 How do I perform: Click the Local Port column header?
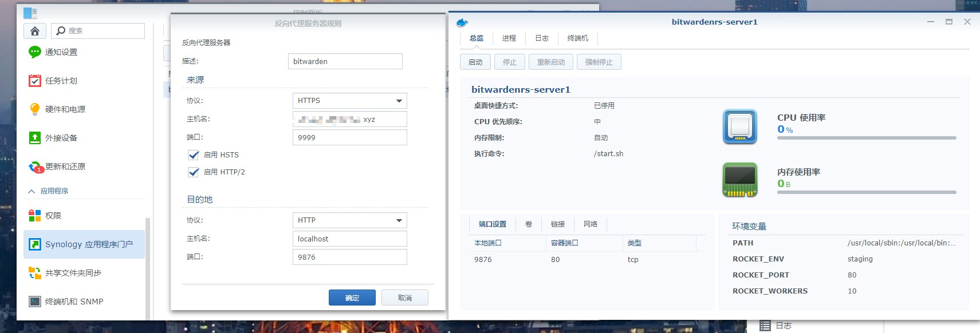click(507, 243)
